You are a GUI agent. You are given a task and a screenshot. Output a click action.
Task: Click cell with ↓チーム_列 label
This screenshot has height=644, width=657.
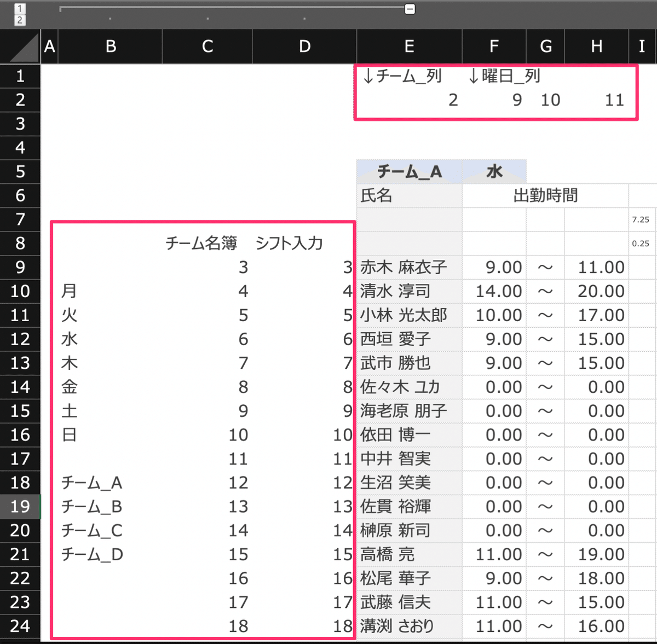[x=409, y=76]
